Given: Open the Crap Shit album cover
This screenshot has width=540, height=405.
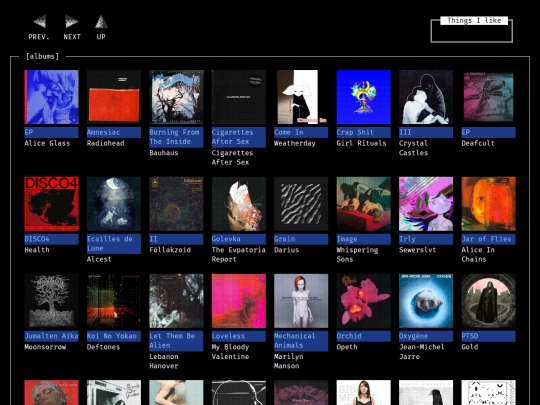Looking at the screenshot, I should coord(364,97).
